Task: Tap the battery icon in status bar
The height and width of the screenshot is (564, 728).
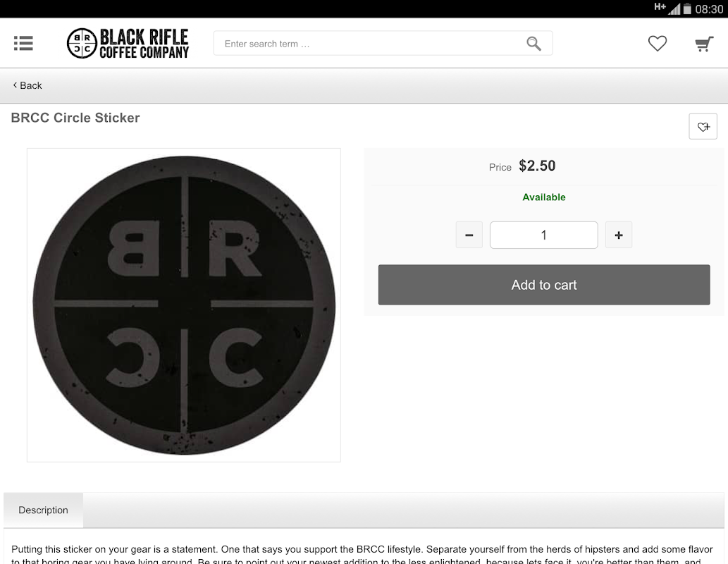Action: (x=687, y=9)
